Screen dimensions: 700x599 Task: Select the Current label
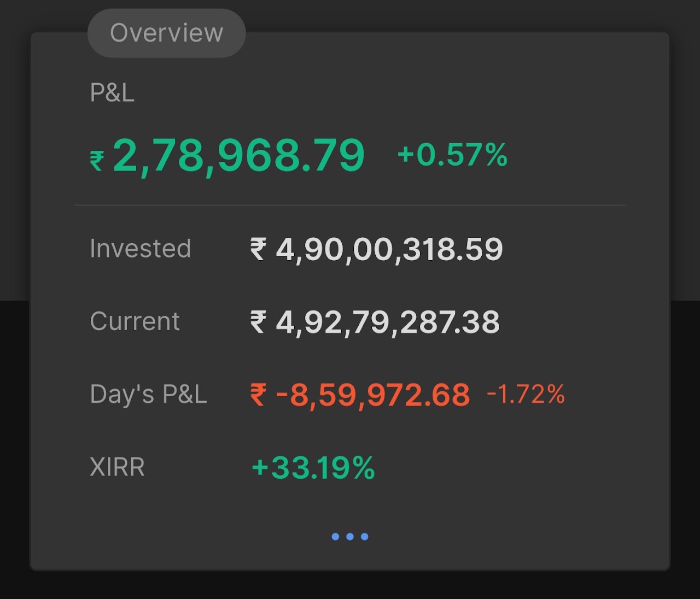click(x=135, y=321)
